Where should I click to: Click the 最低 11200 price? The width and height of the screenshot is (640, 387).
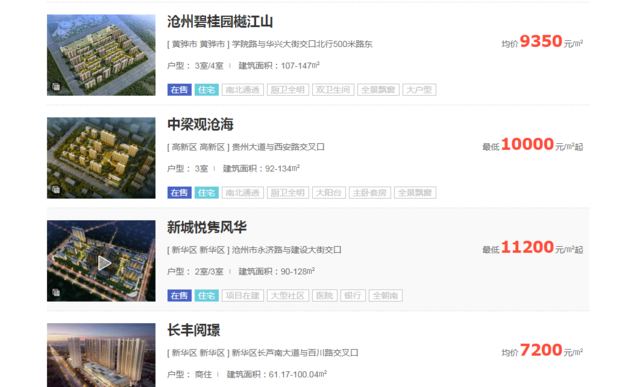click(x=533, y=247)
